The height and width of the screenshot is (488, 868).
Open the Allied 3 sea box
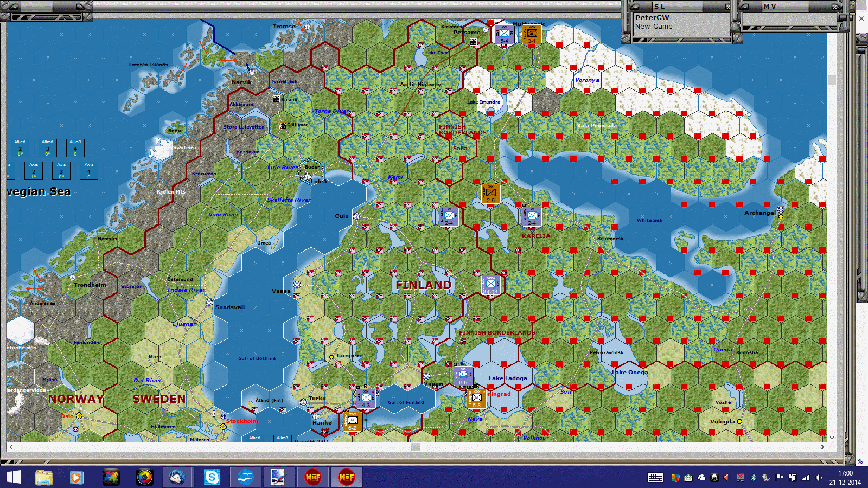click(48, 148)
